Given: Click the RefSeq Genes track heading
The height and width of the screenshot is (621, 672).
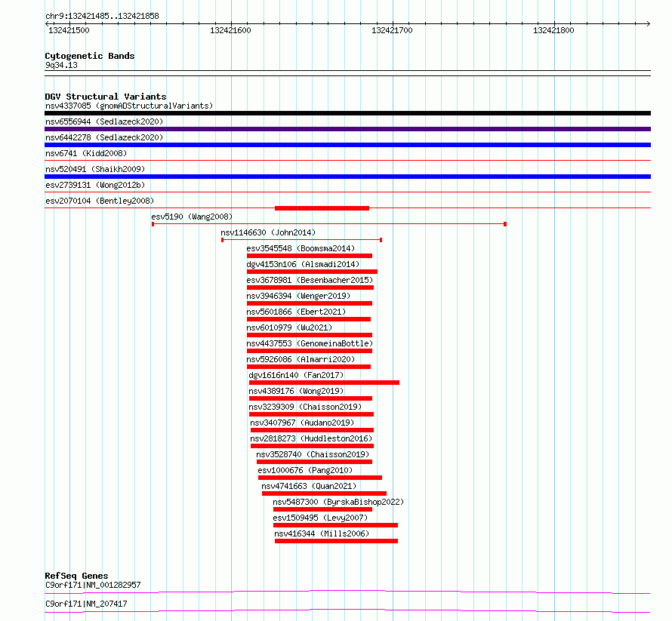Looking at the screenshot, I should [x=76, y=576].
